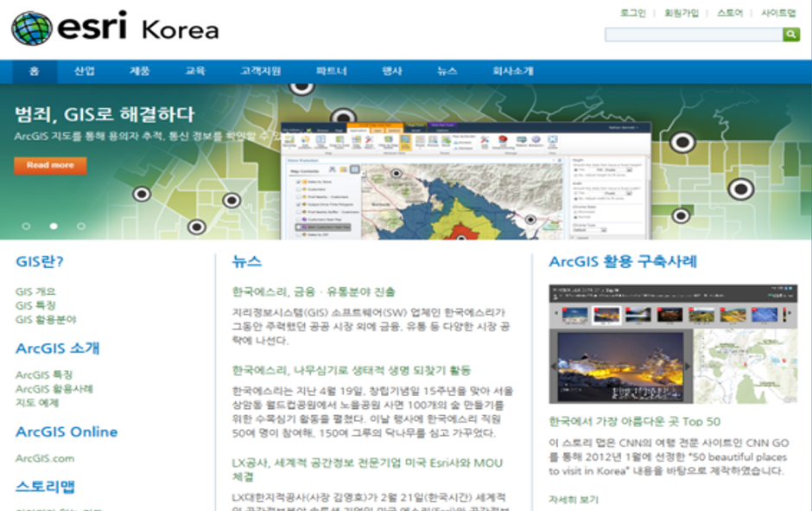Click the orange Read more button
The height and width of the screenshot is (511, 812).
(x=50, y=165)
